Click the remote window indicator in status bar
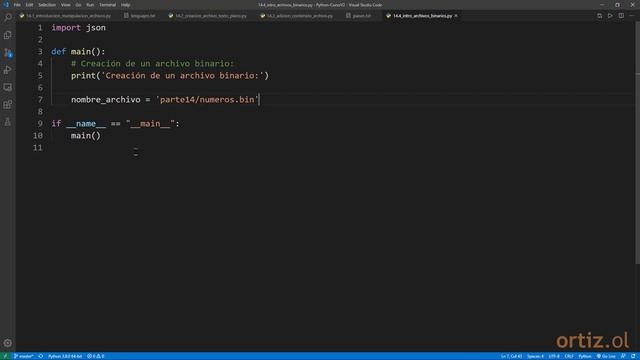The width and height of the screenshot is (640, 360). click(x=5, y=356)
